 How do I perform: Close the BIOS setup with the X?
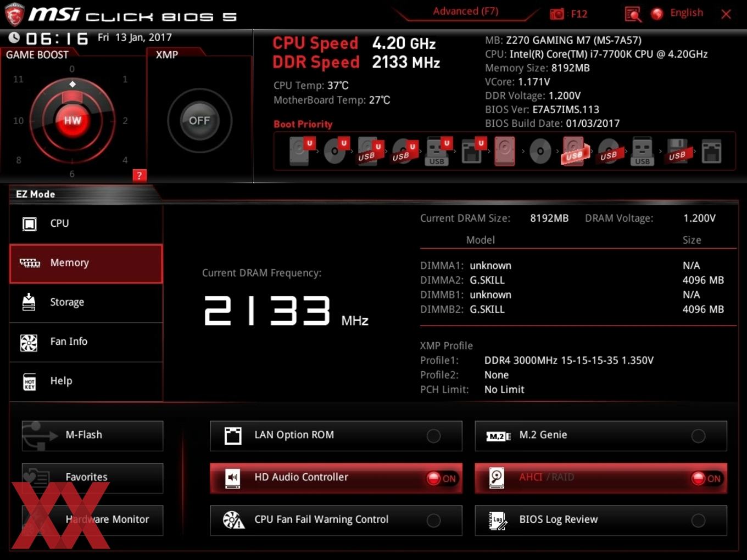tap(726, 14)
